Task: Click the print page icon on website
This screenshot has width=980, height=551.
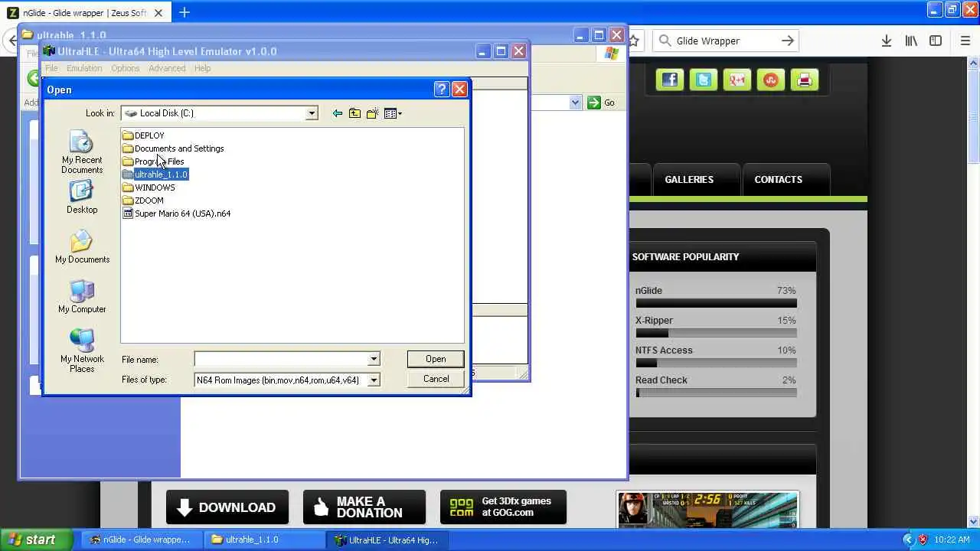Action: [805, 80]
